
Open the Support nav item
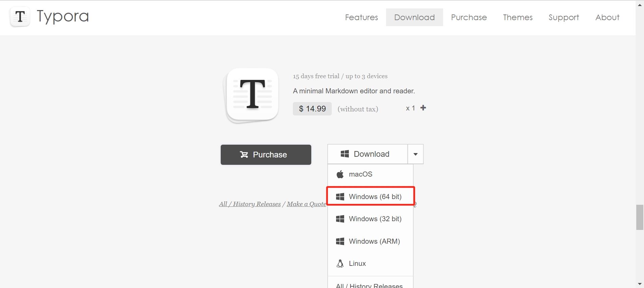coord(564,17)
